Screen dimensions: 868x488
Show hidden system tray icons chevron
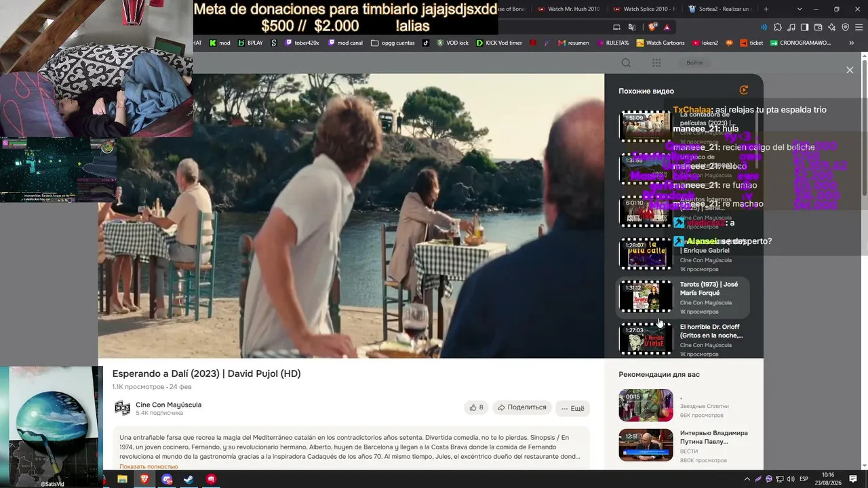coord(747,479)
